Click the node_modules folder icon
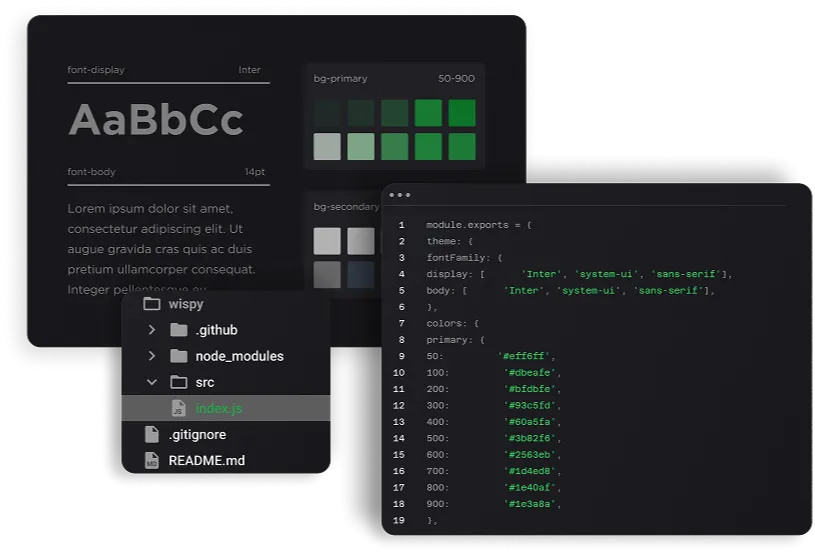Image resolution: width=815 pixels, height=552 pixels. 178,356
